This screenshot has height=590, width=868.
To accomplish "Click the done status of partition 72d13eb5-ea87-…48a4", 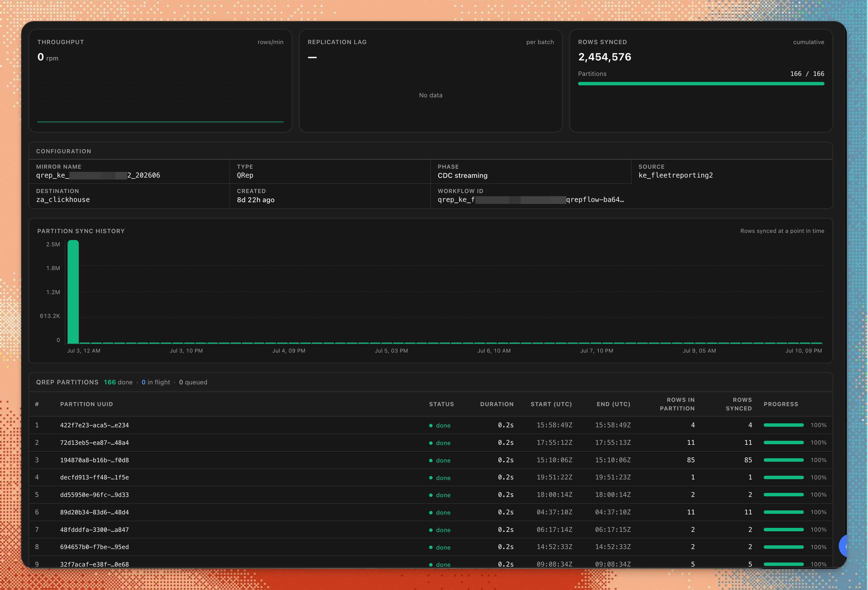I will click(440, 443).
